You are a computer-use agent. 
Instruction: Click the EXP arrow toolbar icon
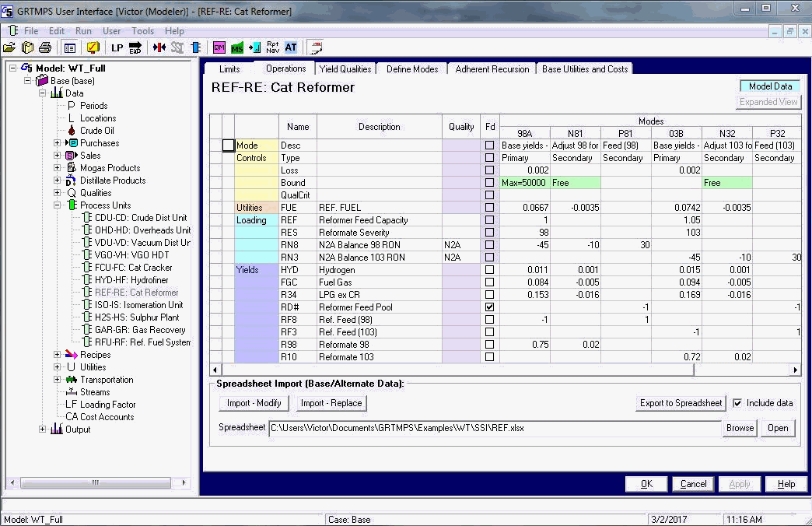point(135,47)
